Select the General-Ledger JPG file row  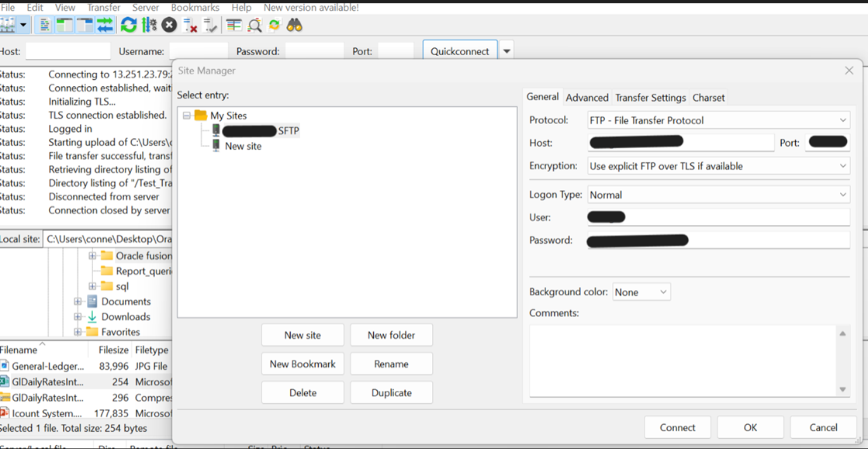[x=86, y=366]
